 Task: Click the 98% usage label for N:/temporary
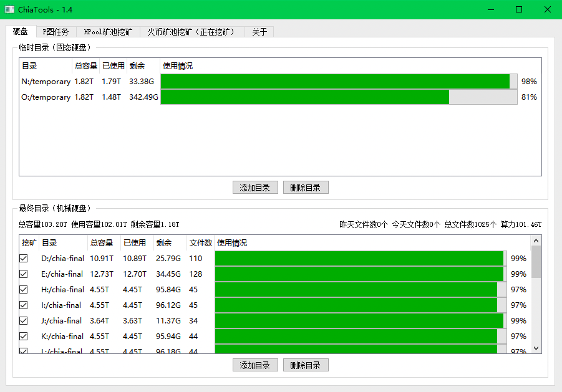[529, 81]
